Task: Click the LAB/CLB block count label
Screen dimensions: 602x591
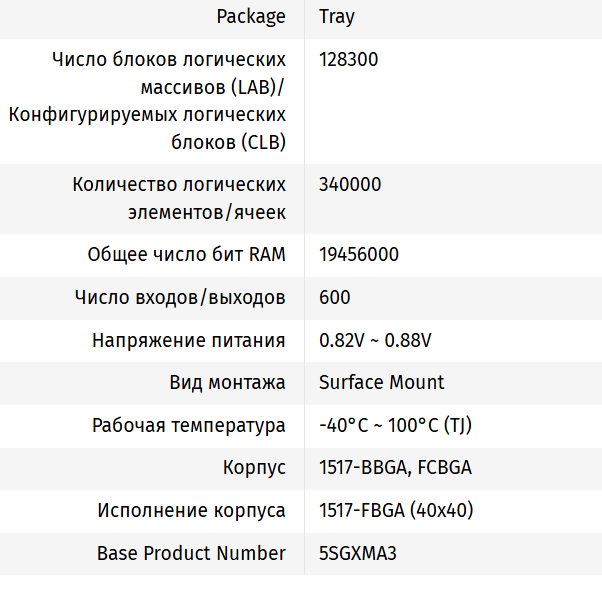Action: point(147,101)
